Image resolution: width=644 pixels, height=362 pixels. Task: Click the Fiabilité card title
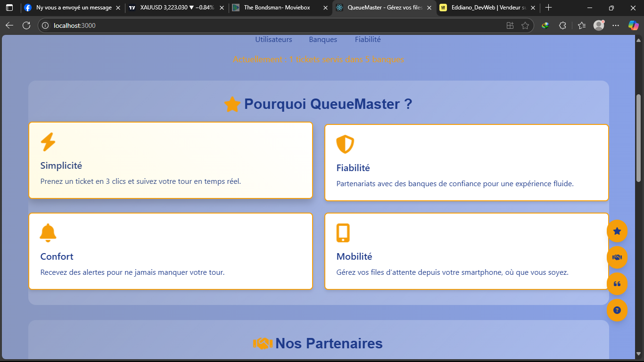pos(353,168)
